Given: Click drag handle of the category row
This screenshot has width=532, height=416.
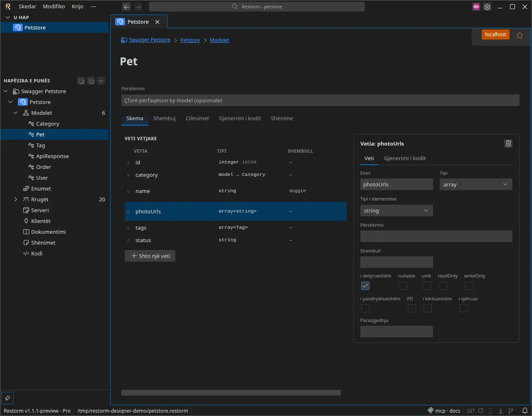Looking at the screenshot, I should tap(128, 175).
